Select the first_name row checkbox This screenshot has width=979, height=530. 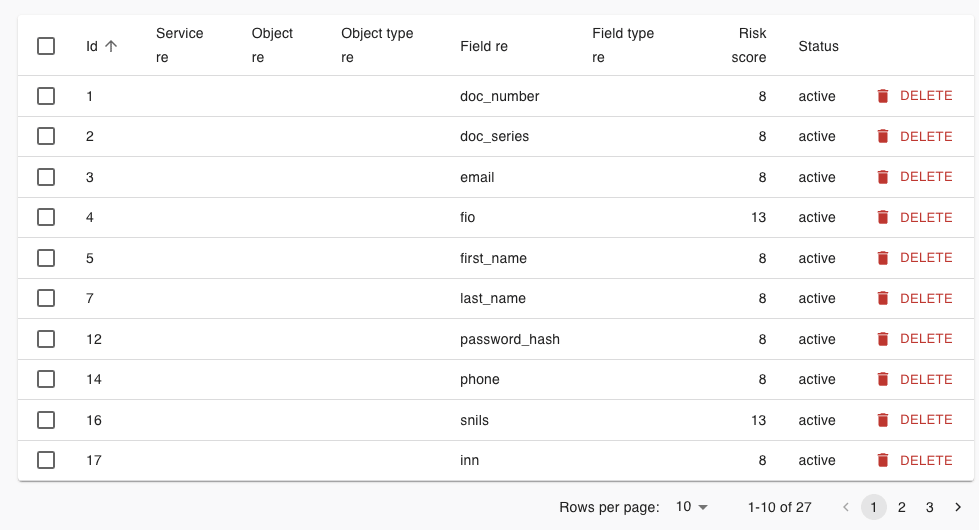(46, 258)
